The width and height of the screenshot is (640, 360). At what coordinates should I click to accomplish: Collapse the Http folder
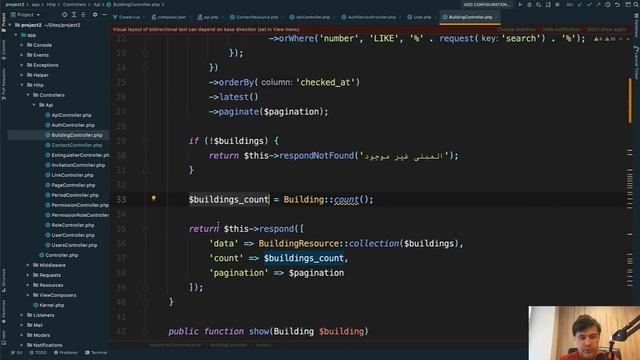(22, 85)
